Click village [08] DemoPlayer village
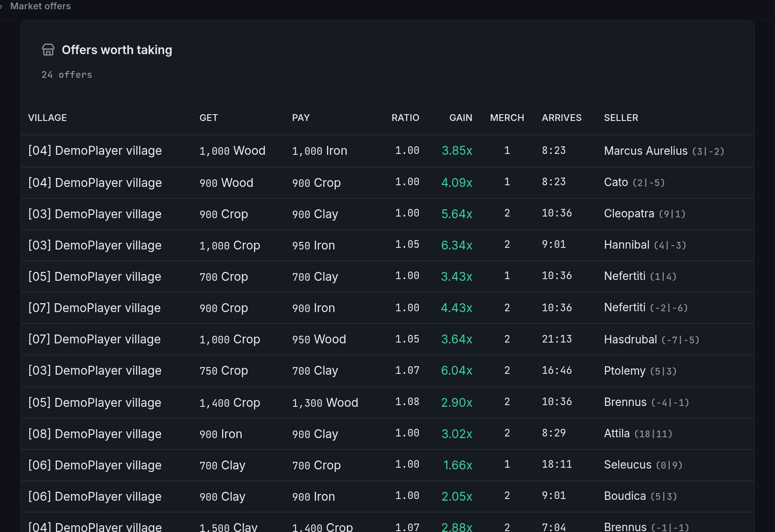This screenshot has width=775, height=532. point(95,434)
